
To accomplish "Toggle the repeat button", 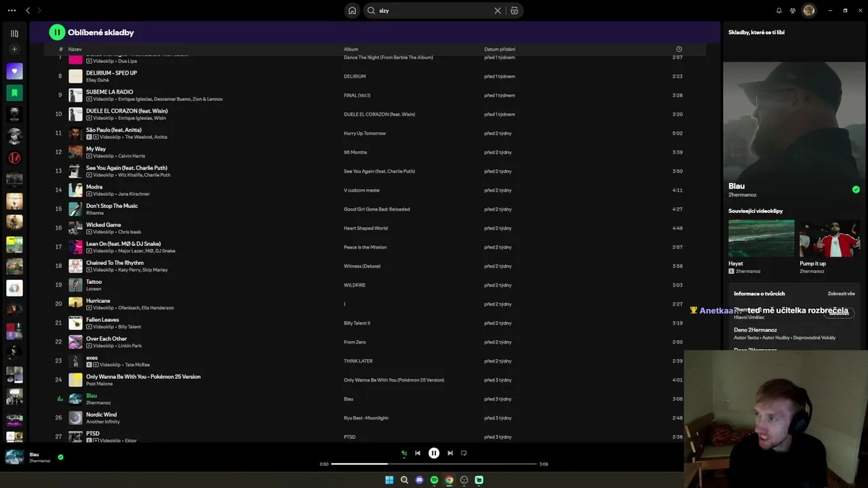I will click(x=464, y=453).
